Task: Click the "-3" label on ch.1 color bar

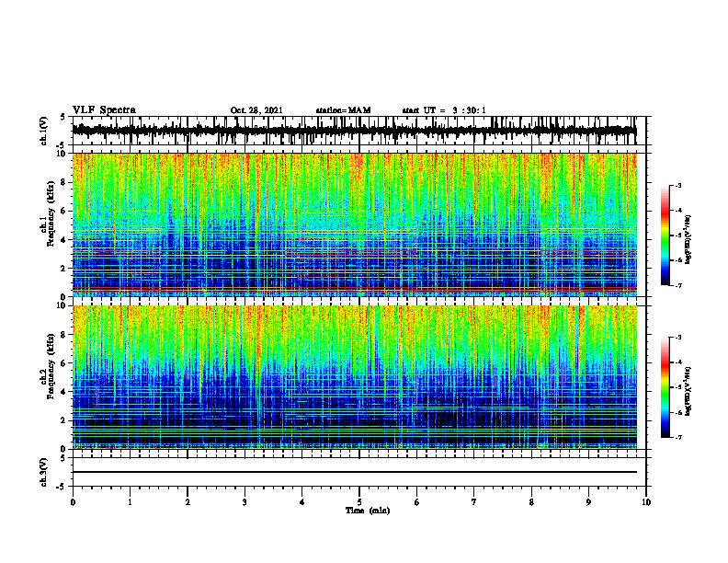Action: pos(677,186)
